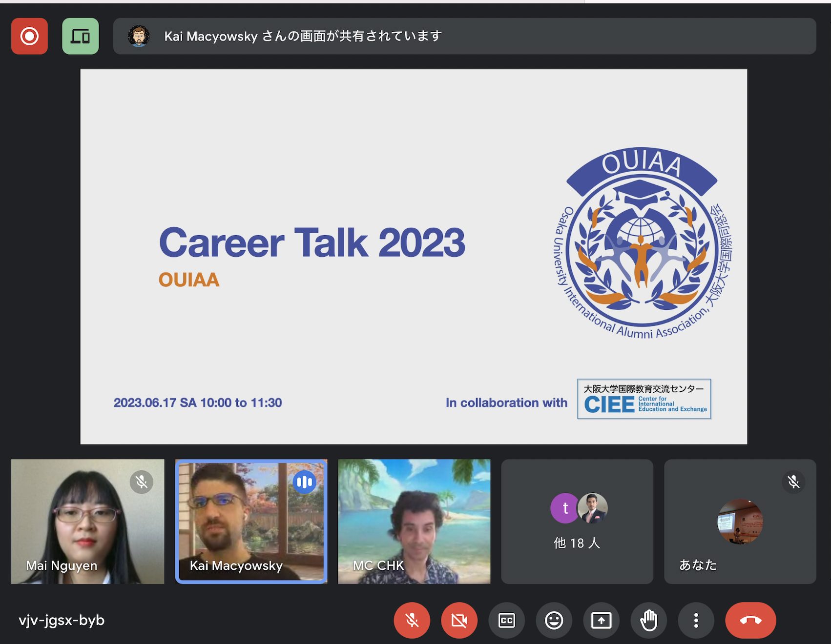The height and width of the screenshot is (644, 831).
Task: Click the red recording indicator button
Action: (x=29, y=36)
